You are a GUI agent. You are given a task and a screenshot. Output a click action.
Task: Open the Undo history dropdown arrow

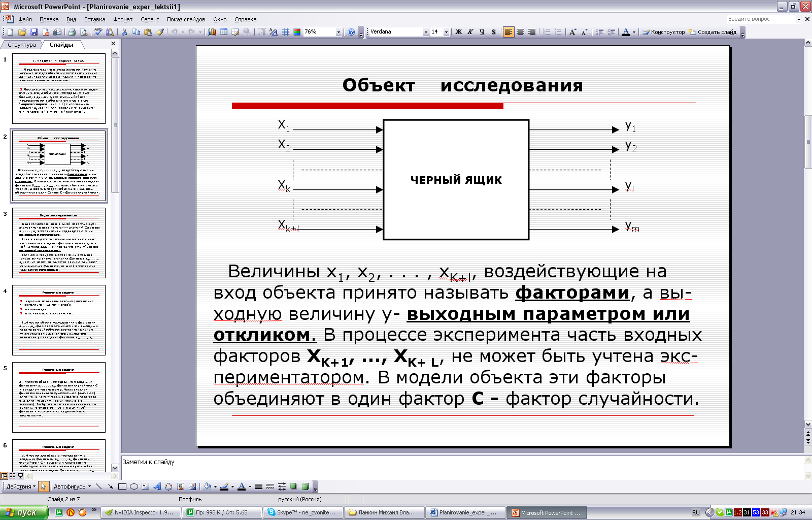(183, 32)
